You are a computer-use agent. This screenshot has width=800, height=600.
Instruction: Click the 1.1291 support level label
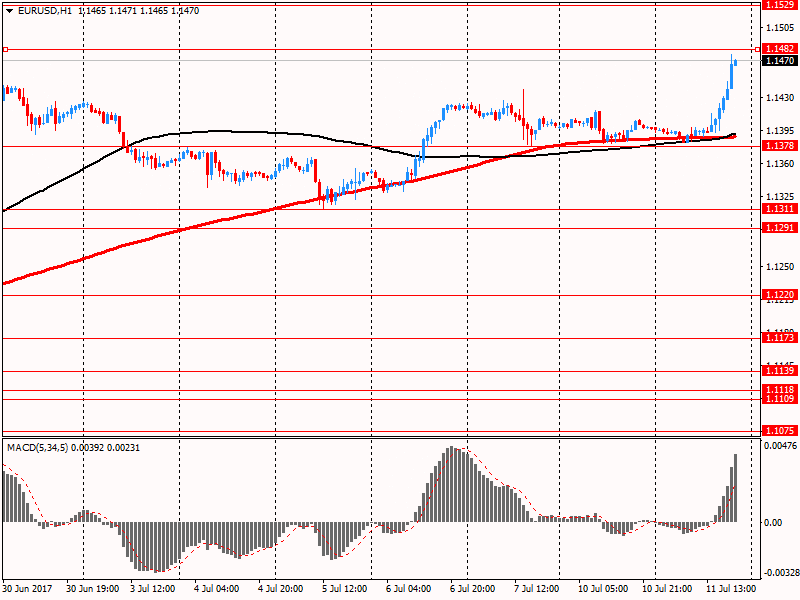780,228
